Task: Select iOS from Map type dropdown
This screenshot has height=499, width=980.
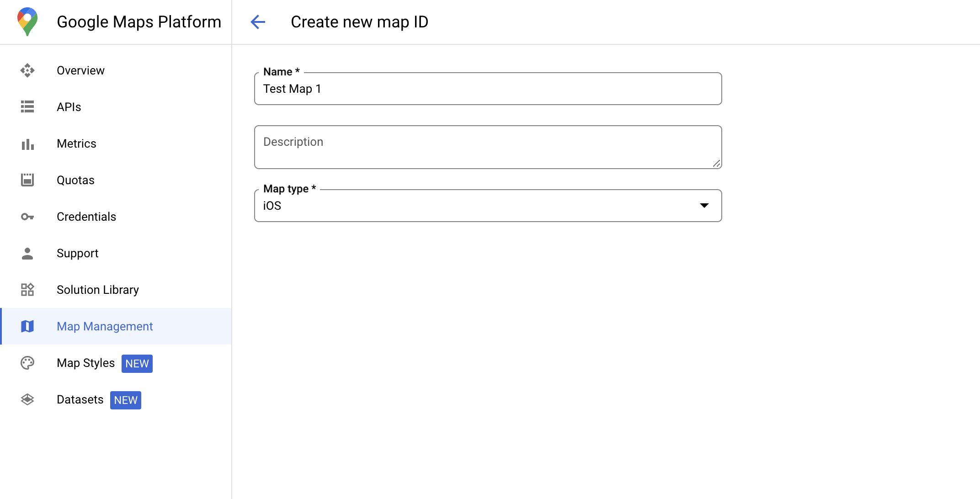Action: coord(488,206)
